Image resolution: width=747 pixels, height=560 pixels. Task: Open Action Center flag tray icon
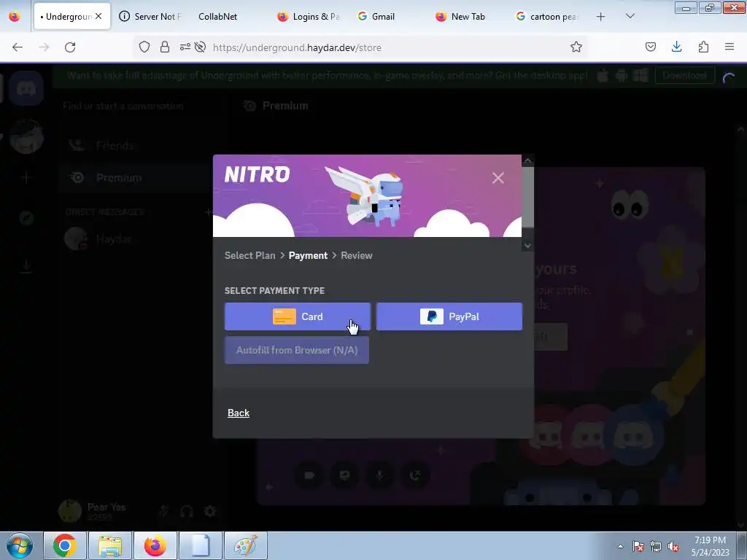click(x=638, y=546)
